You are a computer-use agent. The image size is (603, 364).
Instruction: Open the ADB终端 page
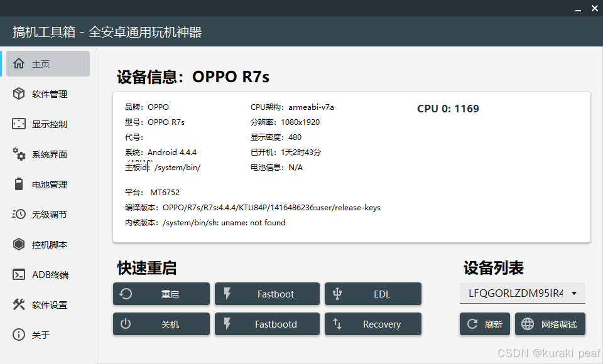[48, 274]
